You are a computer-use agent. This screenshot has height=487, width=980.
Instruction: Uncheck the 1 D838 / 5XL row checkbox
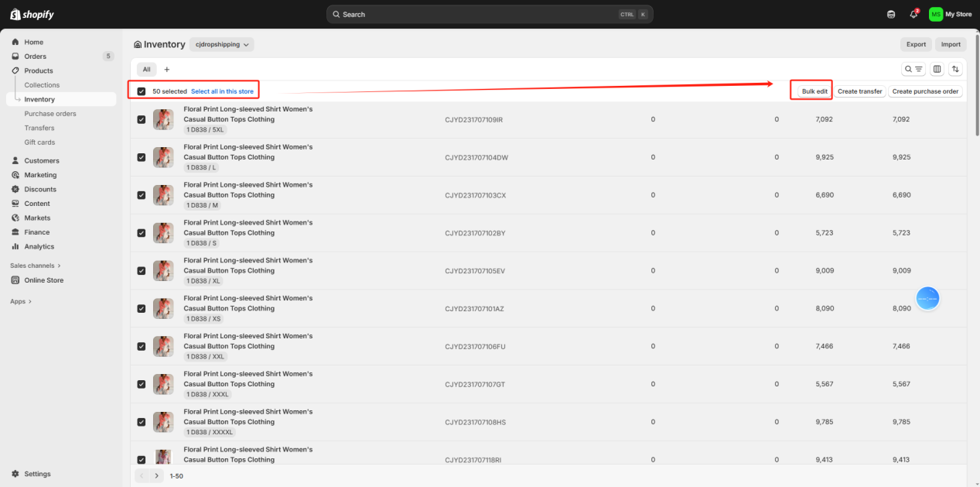coord(142,119)
